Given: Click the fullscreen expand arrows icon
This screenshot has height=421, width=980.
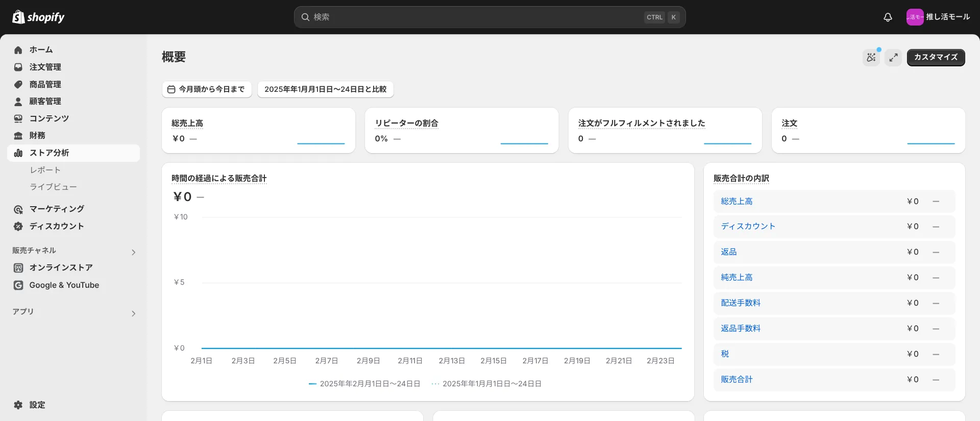Looking at the screenshot, I should click(x=893, y=57).
